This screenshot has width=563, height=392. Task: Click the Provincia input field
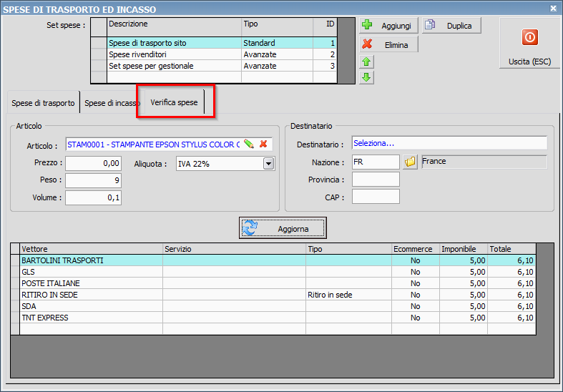pos(376,179)
